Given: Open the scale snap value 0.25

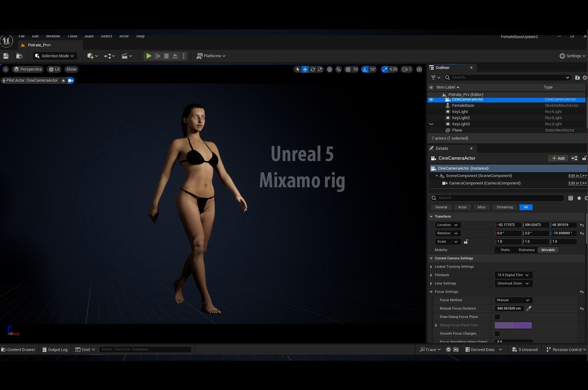Looking at the screenshot, I should [x=394, y=69].
